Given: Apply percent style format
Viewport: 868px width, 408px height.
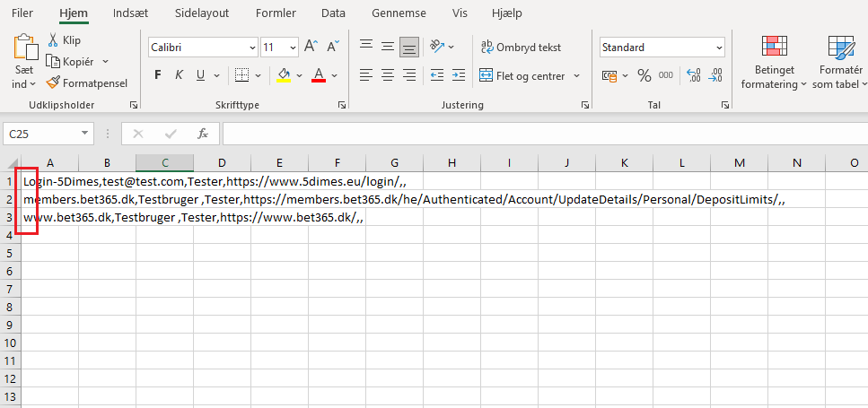Looking at the screenshot, I should click(x=644, y=75).
